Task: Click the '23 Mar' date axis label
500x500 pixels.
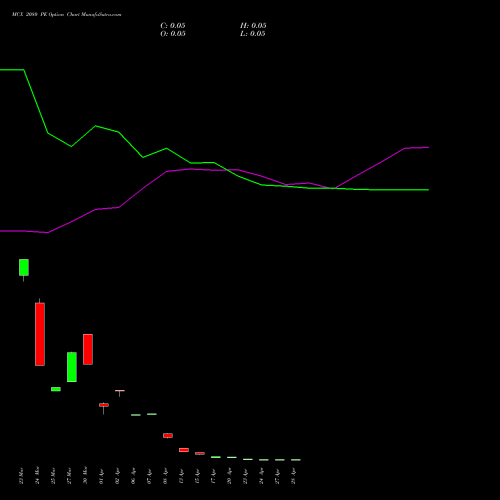Action: [x=21, y=476]
